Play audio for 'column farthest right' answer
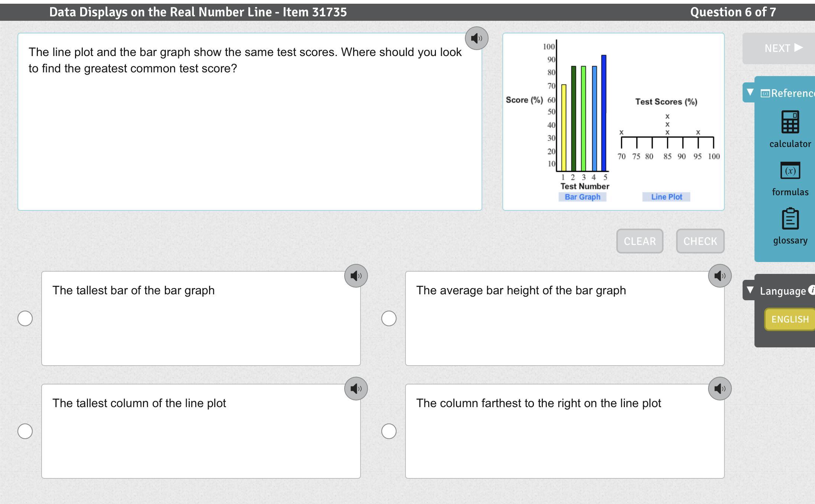Viewport: 815px width, 504px height. click(720, 389)
